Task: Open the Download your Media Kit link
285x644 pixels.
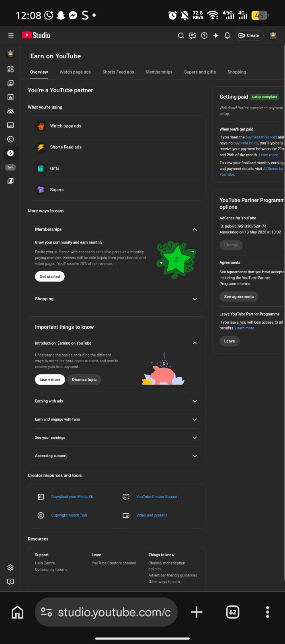Action: coord(72,497)
